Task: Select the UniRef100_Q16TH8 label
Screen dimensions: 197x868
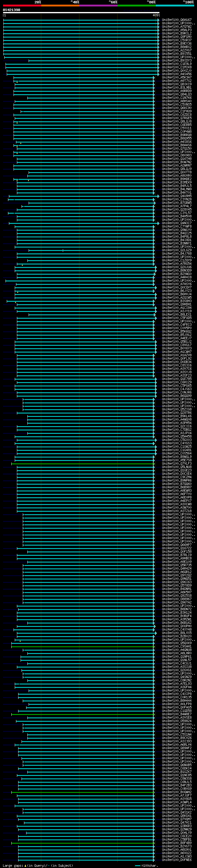Action: (177, 159)
